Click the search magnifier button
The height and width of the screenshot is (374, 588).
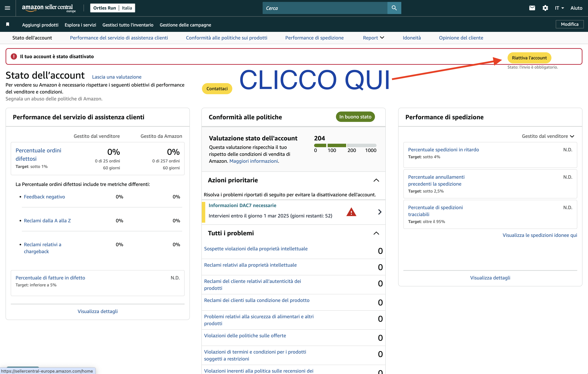click(394, 8)
